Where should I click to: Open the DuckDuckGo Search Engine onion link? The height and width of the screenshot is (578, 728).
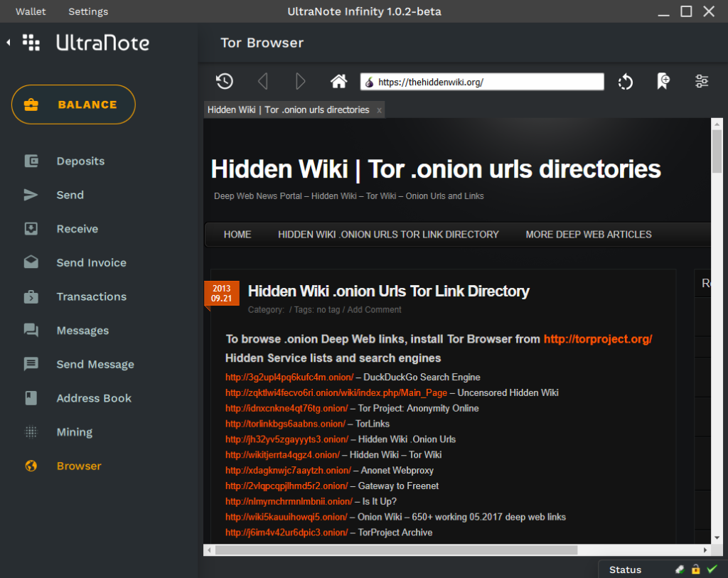point(289,377)
